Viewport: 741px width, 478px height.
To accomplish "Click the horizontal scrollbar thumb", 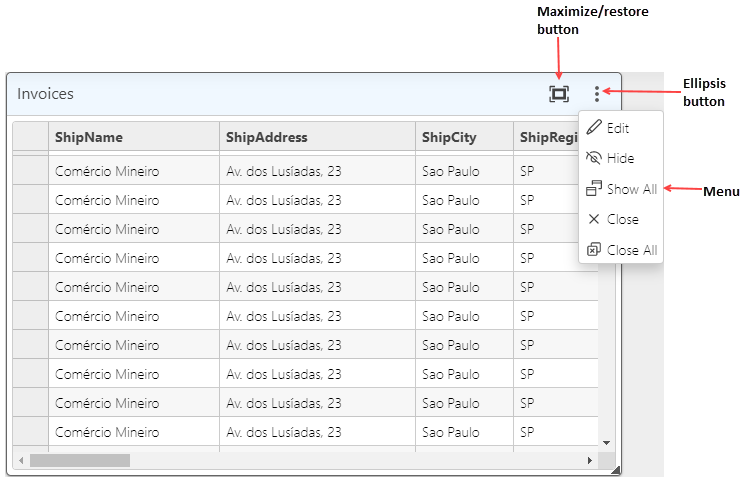I will tap(80, 461).
